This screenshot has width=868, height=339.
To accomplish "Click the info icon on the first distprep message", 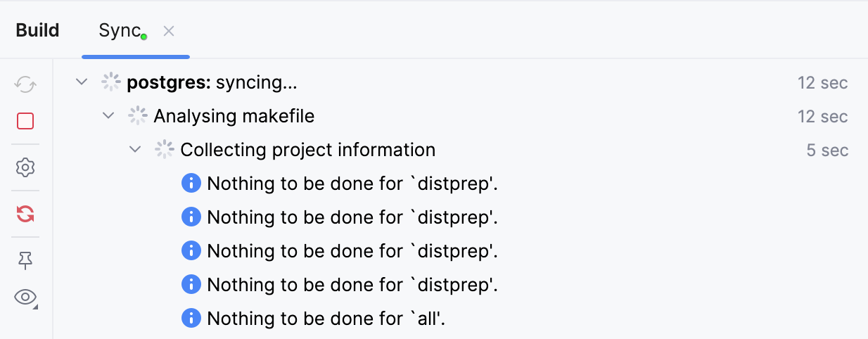I will click(x=191, y=184).
